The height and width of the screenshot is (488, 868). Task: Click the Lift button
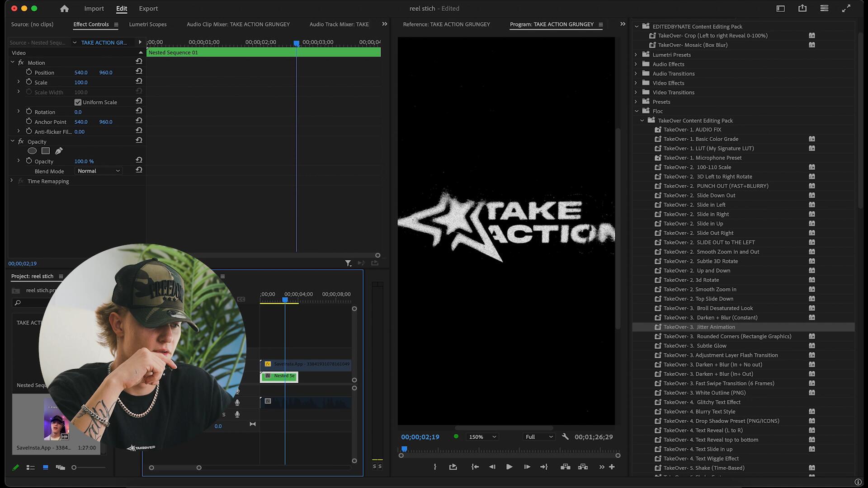coord(565,467)
